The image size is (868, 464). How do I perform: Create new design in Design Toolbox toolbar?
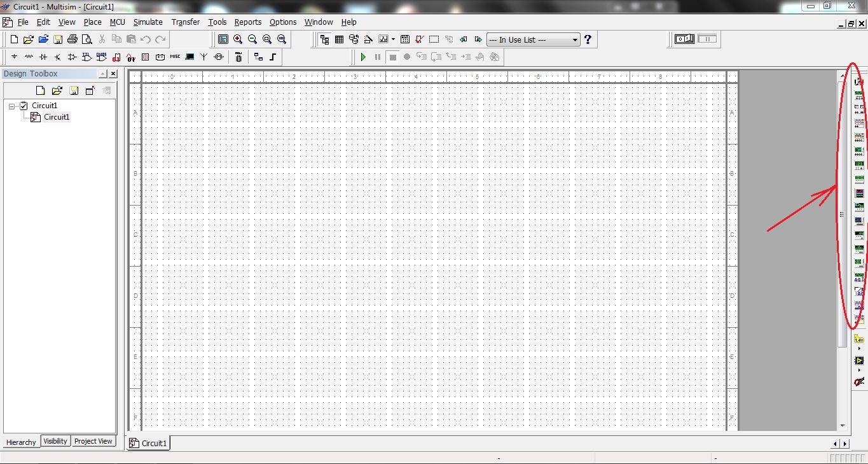(41, 90)
